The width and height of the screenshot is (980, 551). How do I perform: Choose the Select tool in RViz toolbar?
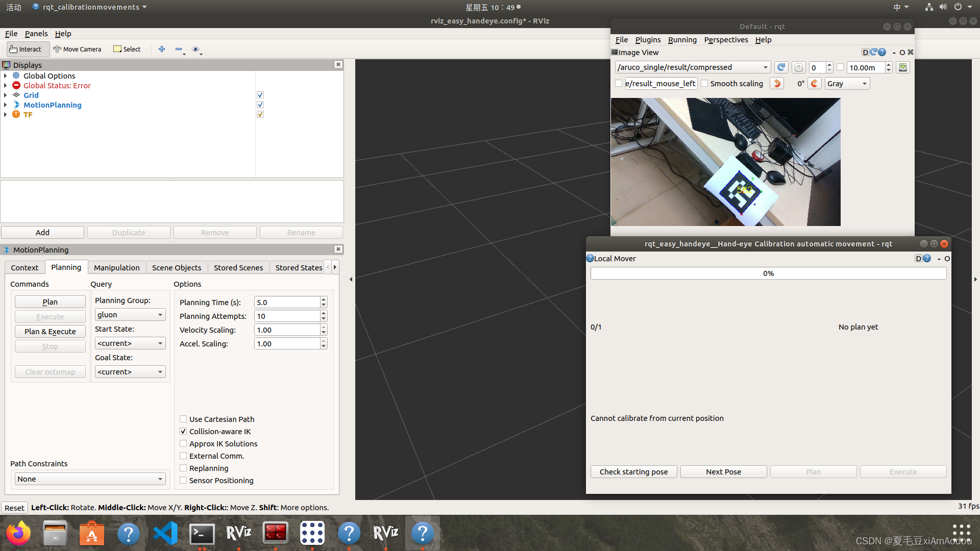click(x=127, y=49)
